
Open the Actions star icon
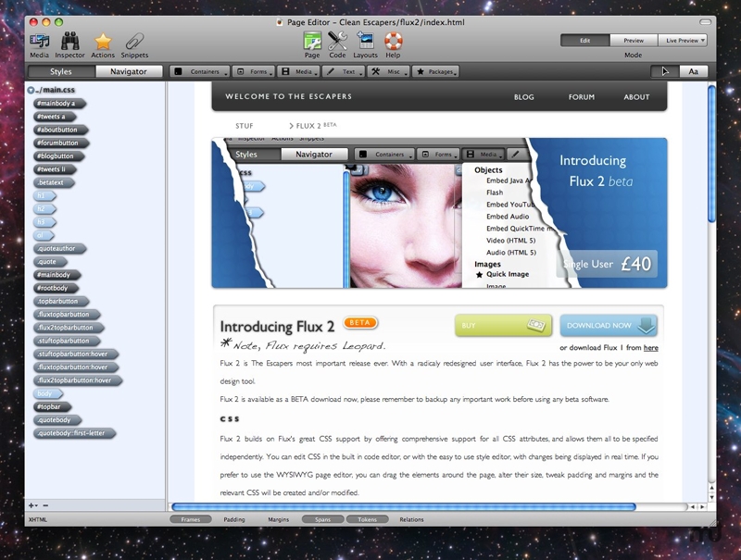[103, 44]
